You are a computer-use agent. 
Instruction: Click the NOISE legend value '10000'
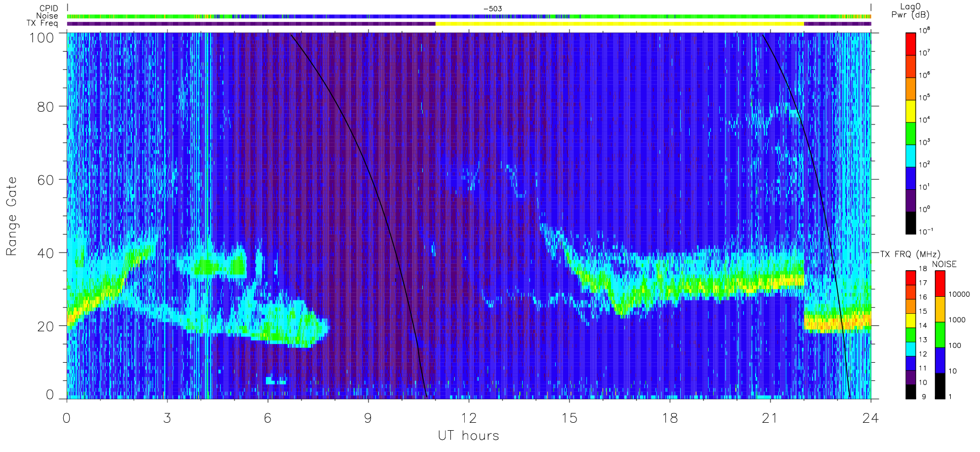point(959,294)
